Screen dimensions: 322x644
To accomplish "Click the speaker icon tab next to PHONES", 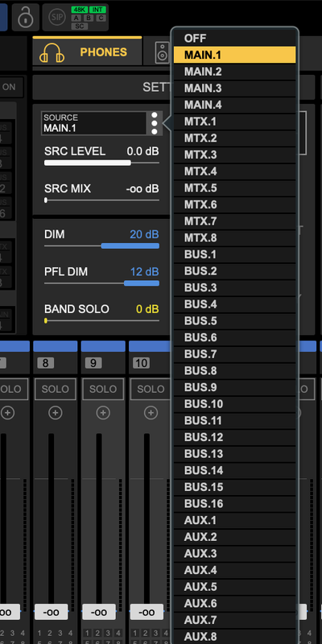I will (x=162, y=52).
